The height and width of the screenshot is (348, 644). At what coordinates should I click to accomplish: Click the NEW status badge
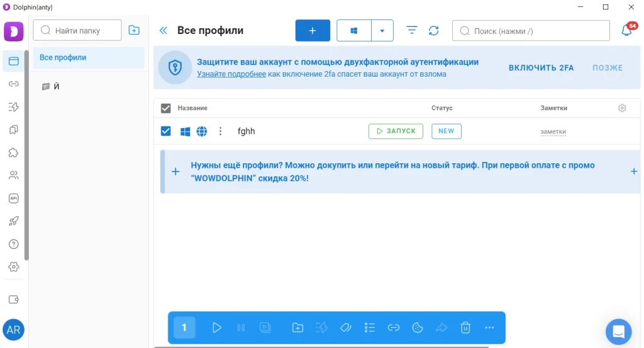pyautogui.click(x=447, y=131)
